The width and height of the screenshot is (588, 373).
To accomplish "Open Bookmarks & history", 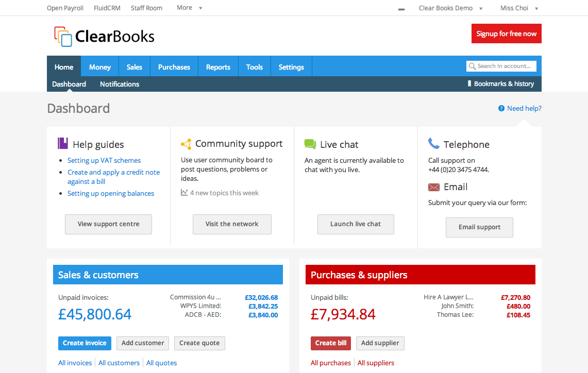I will (500, 83).
